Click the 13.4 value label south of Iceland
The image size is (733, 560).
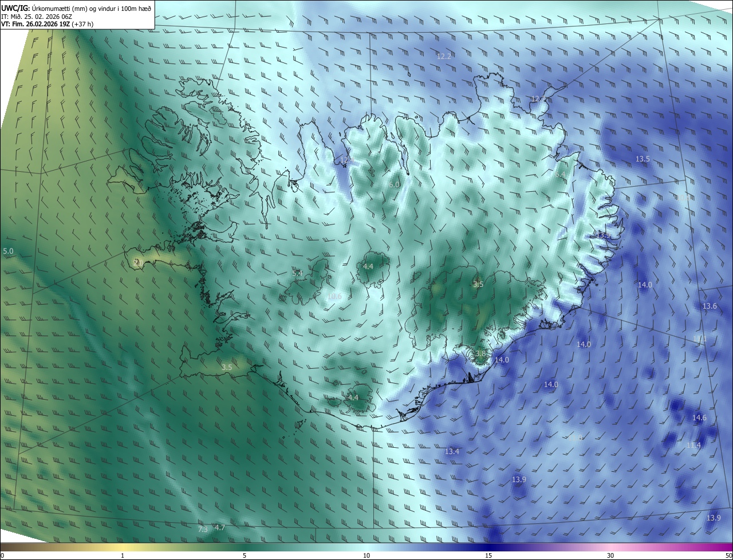click(452, 452)
